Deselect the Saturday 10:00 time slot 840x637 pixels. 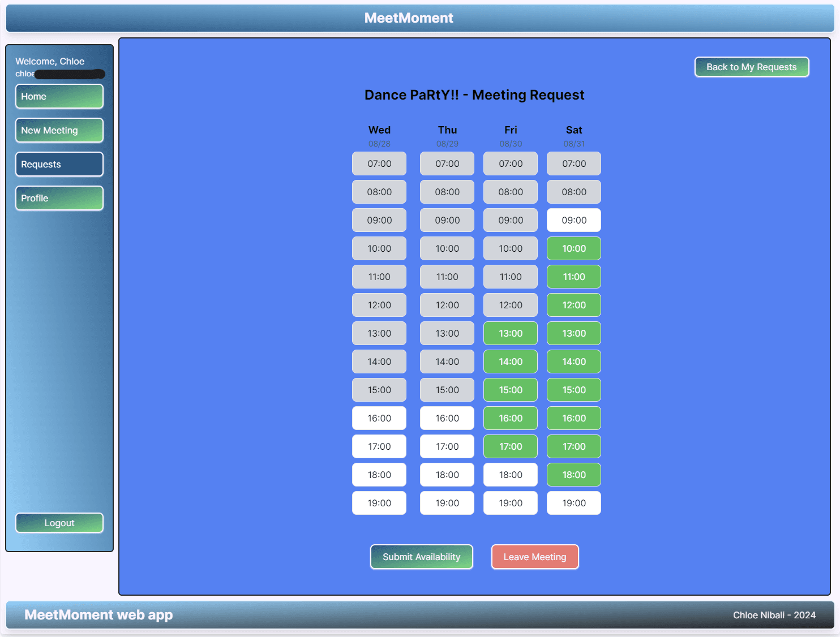[x=573, y=248]
